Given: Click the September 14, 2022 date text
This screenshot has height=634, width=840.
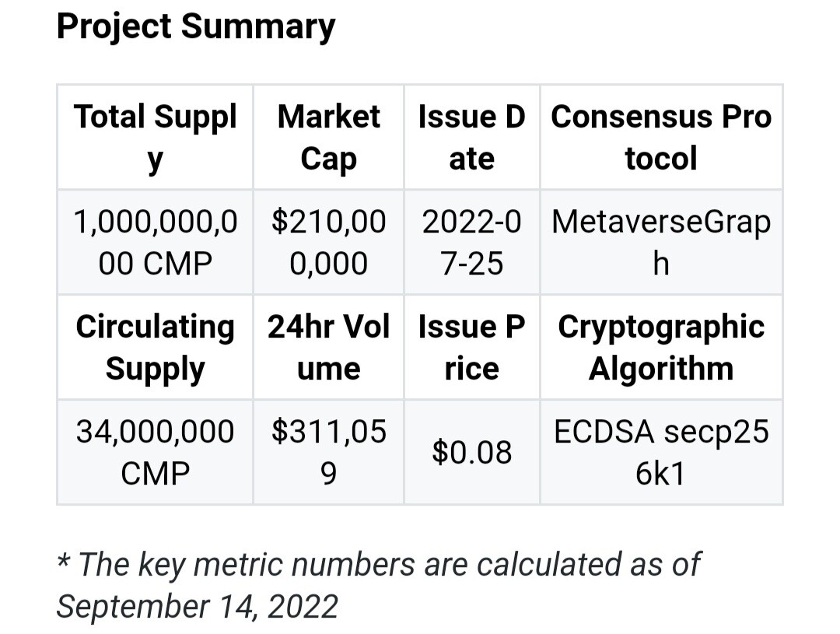Looking at the screenshot, I should point(197,606).
